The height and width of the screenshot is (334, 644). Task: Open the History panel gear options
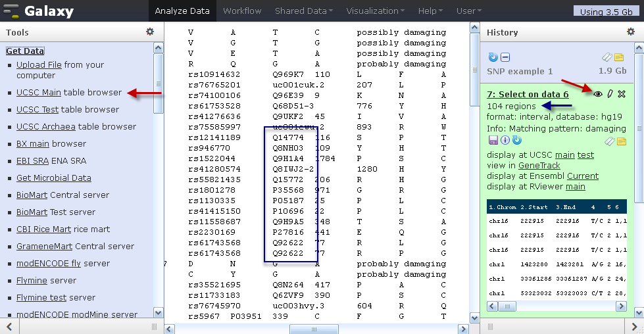631,32
